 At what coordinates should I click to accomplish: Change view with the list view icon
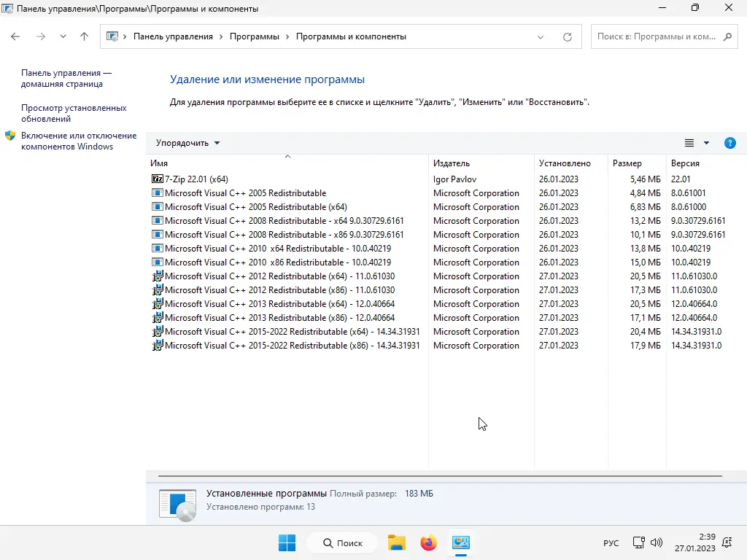(x=689, y=143)
